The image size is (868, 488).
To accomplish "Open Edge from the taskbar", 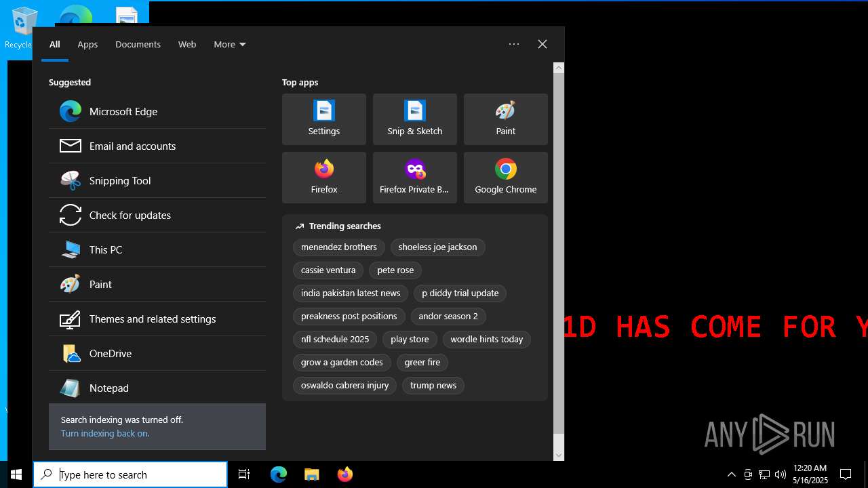I will (x=279, y=474).
